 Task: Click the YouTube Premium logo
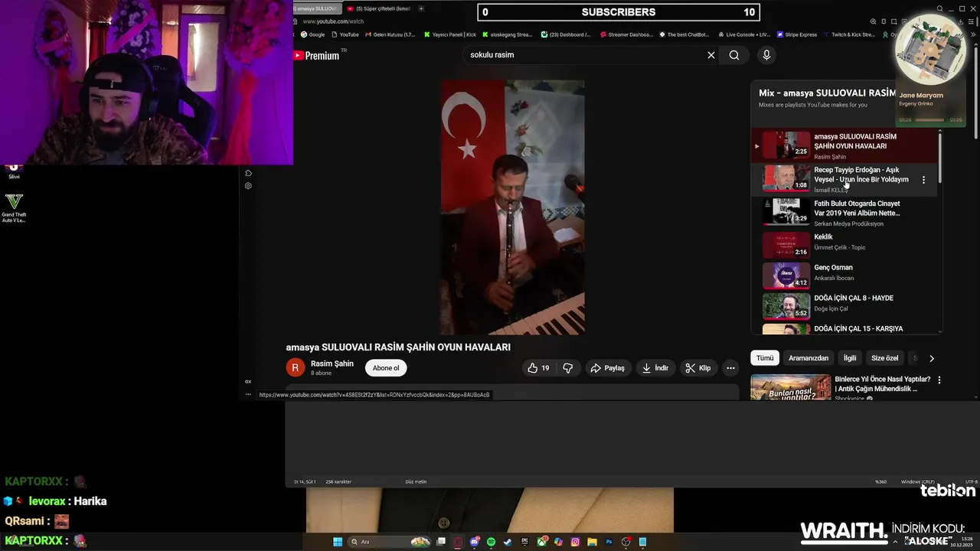(316, 55)
